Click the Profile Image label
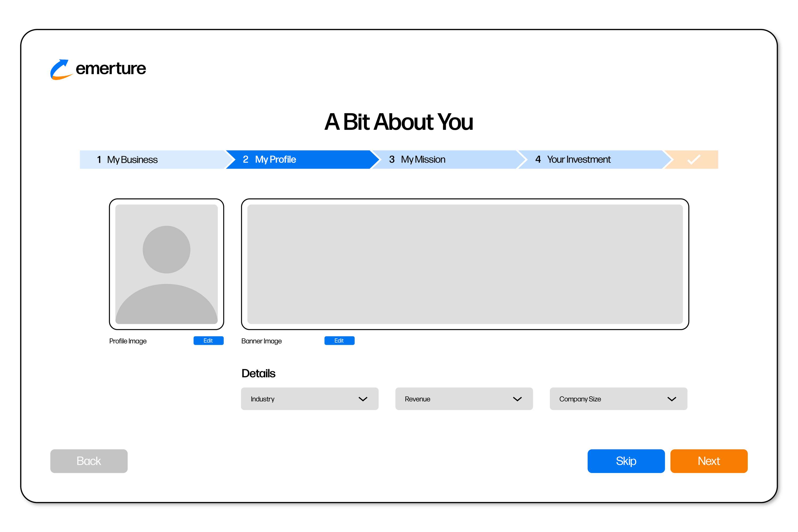Screen dimensions: 798x532 click(128, 341)
